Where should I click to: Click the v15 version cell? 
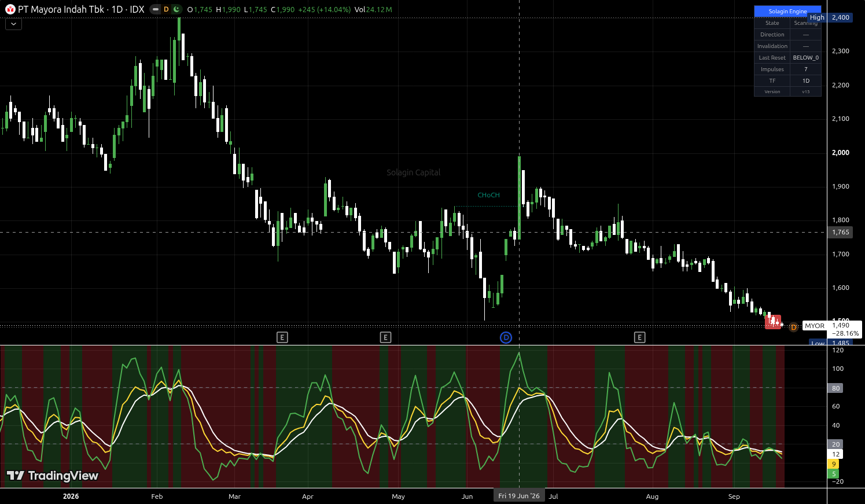pyautogui.click(x=806, y=91)
